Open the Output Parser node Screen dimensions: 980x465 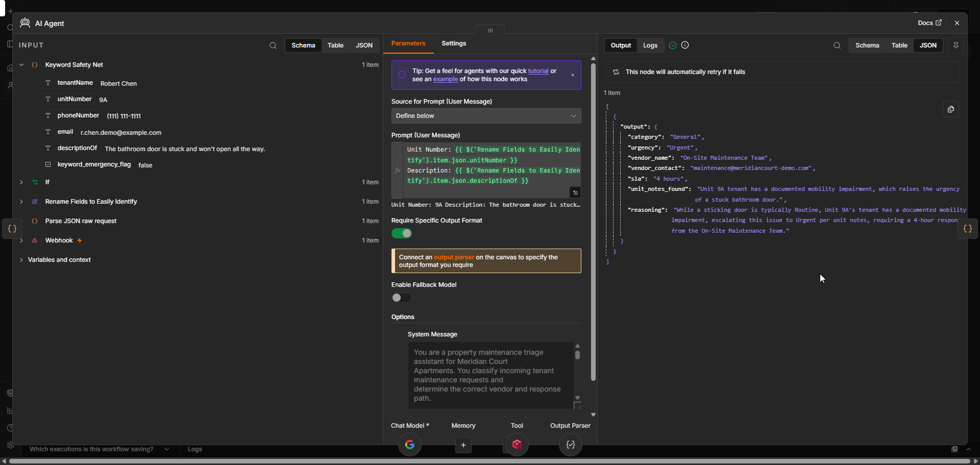(571, 445)
